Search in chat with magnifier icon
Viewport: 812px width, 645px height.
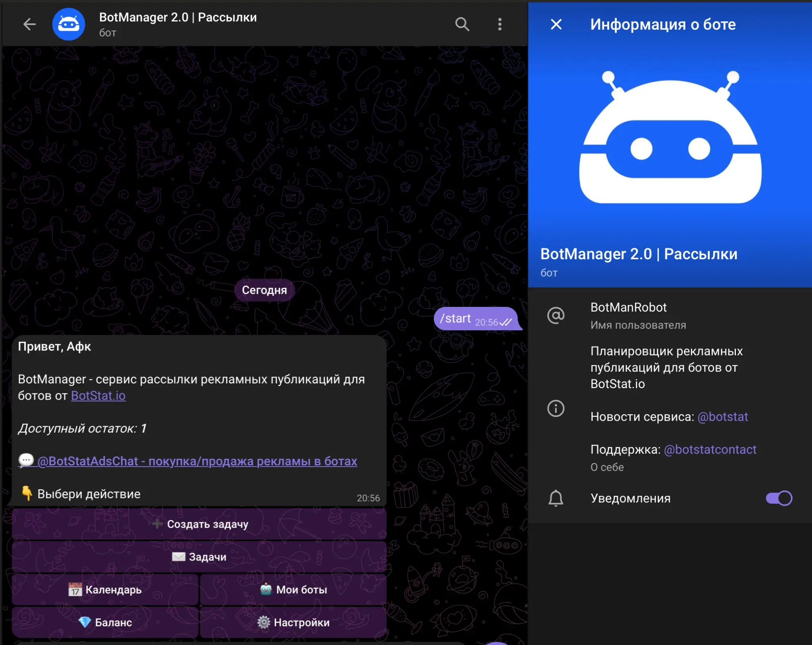(x=462, y=24)
